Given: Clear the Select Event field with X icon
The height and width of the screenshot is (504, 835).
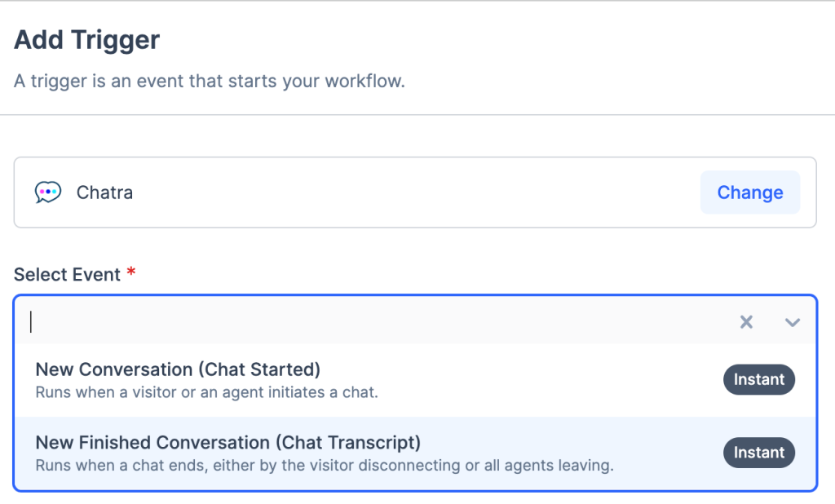Looking at the screenshot, I should (746, 322).
